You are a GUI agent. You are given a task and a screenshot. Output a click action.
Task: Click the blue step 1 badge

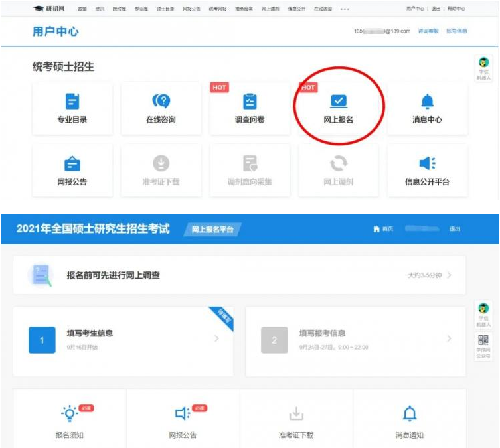pos(42,340)
